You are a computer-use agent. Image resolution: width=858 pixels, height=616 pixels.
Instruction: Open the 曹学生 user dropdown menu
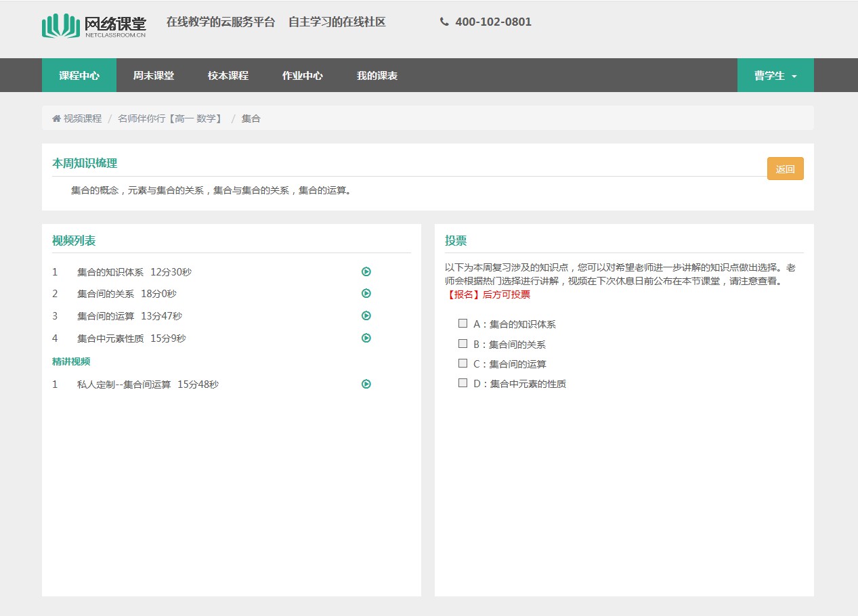coord(775,76)
